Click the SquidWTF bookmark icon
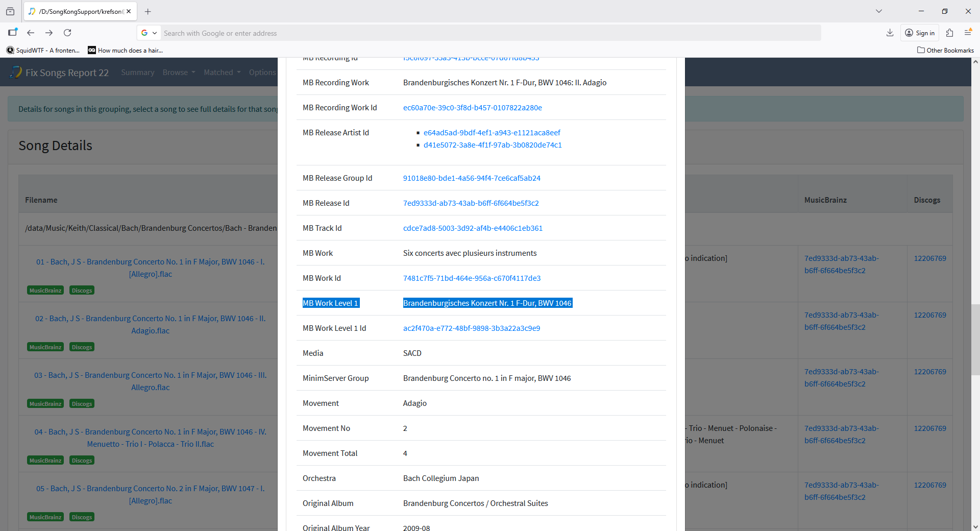 10,50
